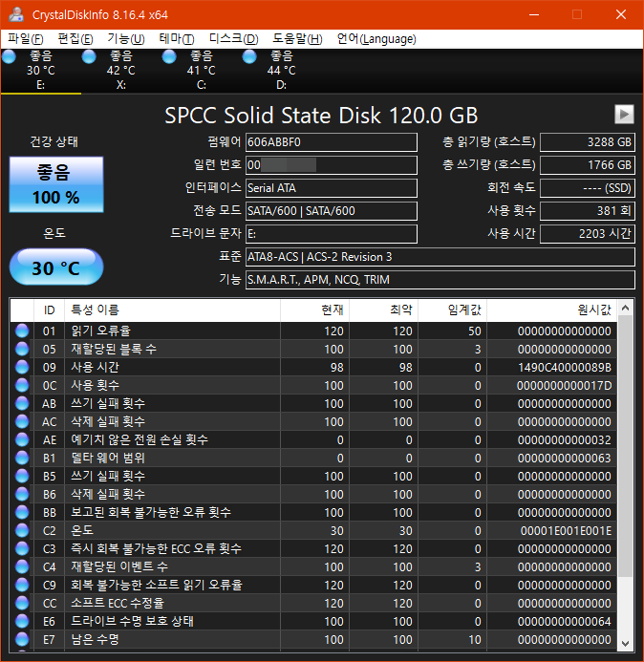Click the ID column header
This screenshot has width=644, height=662.
click(x=49, y=310)
